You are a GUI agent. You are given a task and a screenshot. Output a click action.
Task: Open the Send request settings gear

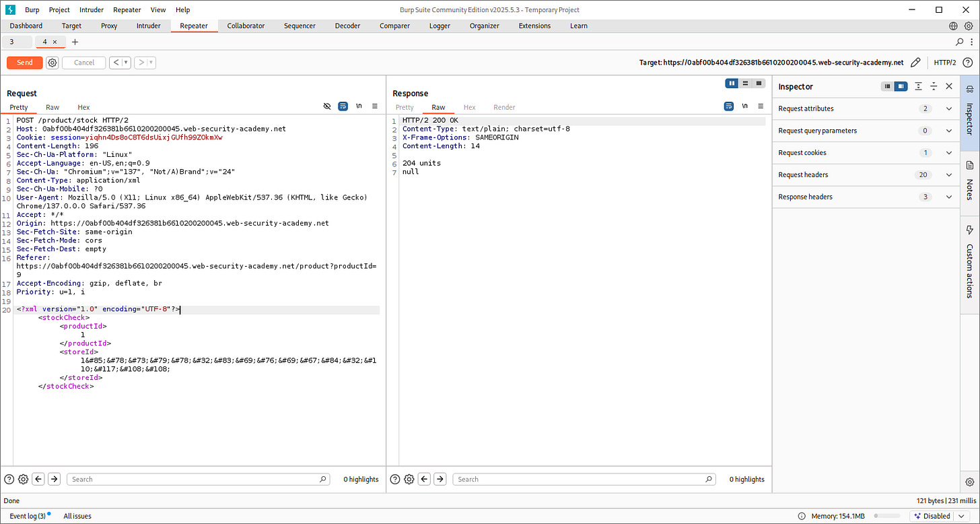tap(53, 63)
